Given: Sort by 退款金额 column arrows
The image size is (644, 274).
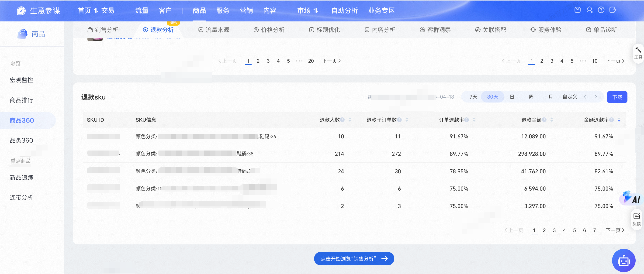Looking at the screenshot, I should pos(551,120).
